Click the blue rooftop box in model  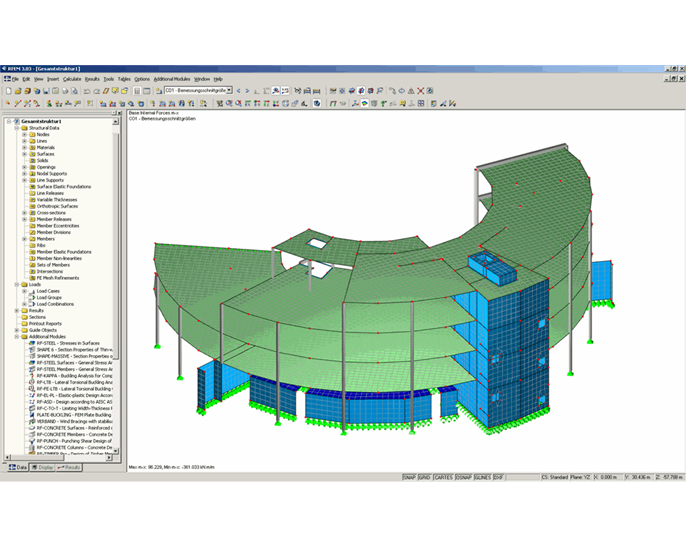tap(492, 268)
